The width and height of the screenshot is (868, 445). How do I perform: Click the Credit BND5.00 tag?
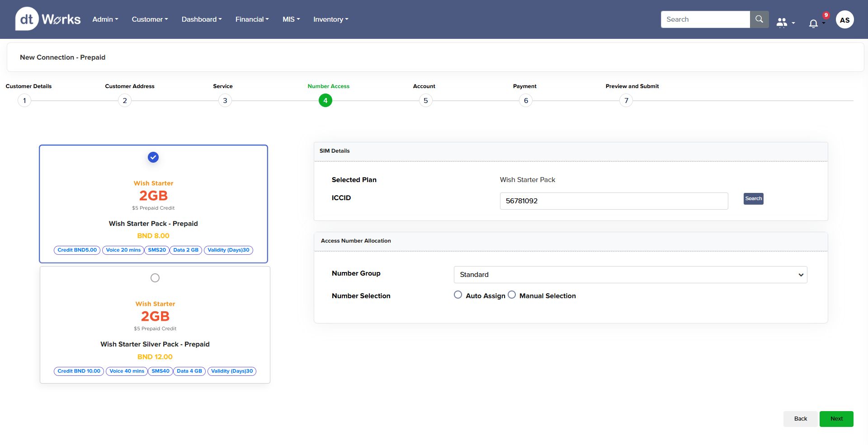click(x=77, y=250)
